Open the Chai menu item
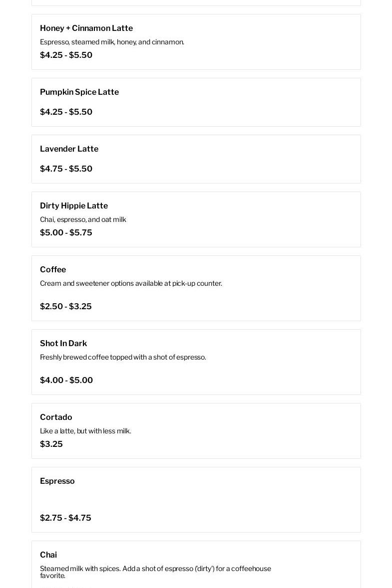 click(48, 555)
